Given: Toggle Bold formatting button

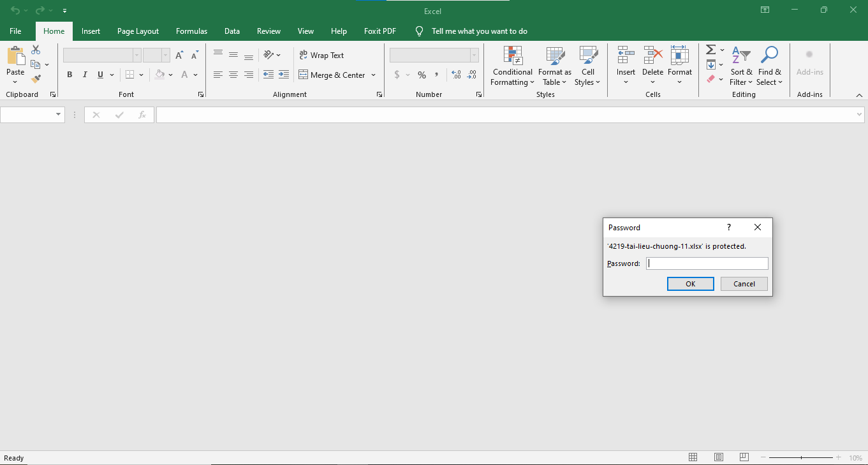Looking at the screenshot, I should (x=70, y=75).
